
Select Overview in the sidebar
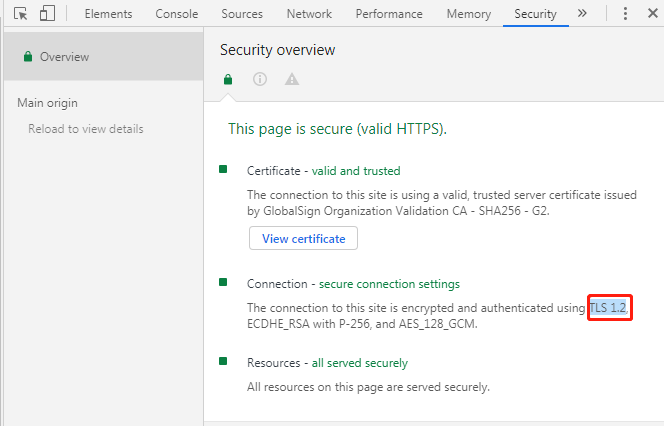coord(103,56)
